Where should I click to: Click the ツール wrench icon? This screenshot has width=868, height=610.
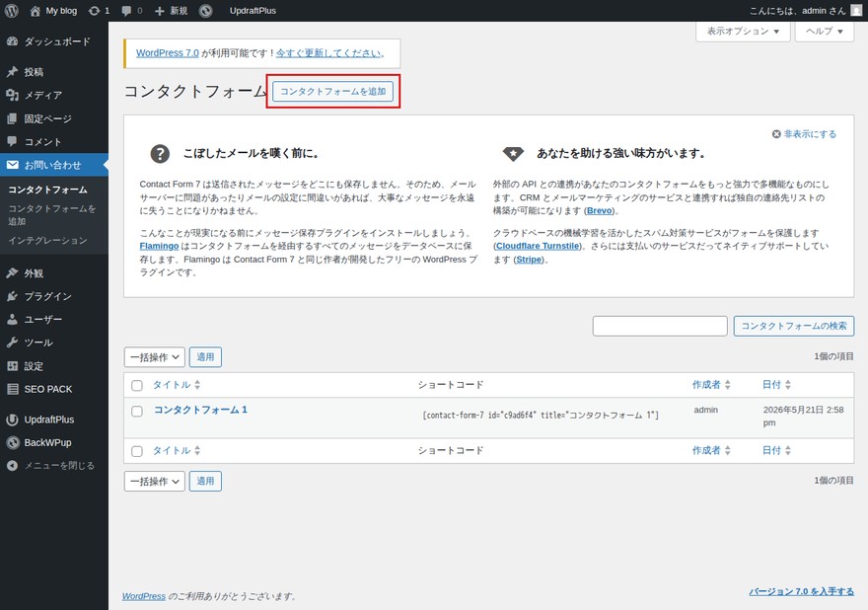[x=12, y=343]
